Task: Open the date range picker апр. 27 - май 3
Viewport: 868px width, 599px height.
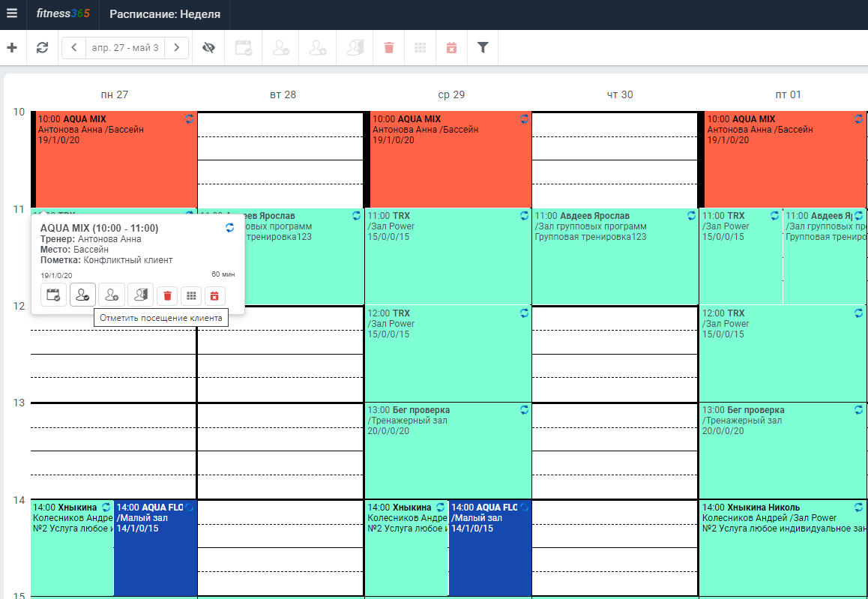Action: 125,48
